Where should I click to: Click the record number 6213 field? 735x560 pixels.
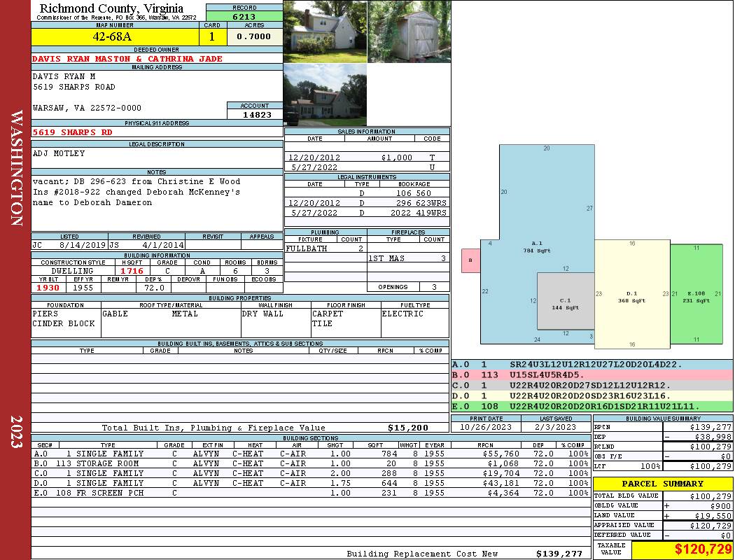[x=244, y=16]
